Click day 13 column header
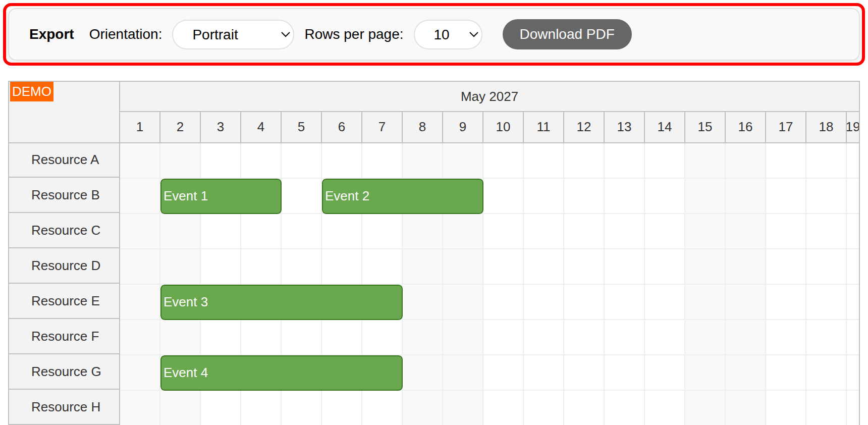868x425 pixels. (x=624, y=127)
